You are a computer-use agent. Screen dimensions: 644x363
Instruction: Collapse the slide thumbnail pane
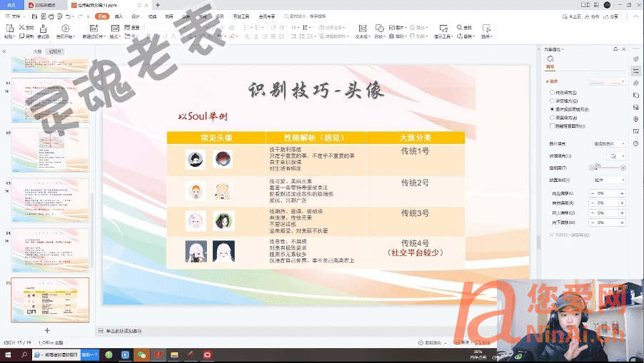(4, 51)
